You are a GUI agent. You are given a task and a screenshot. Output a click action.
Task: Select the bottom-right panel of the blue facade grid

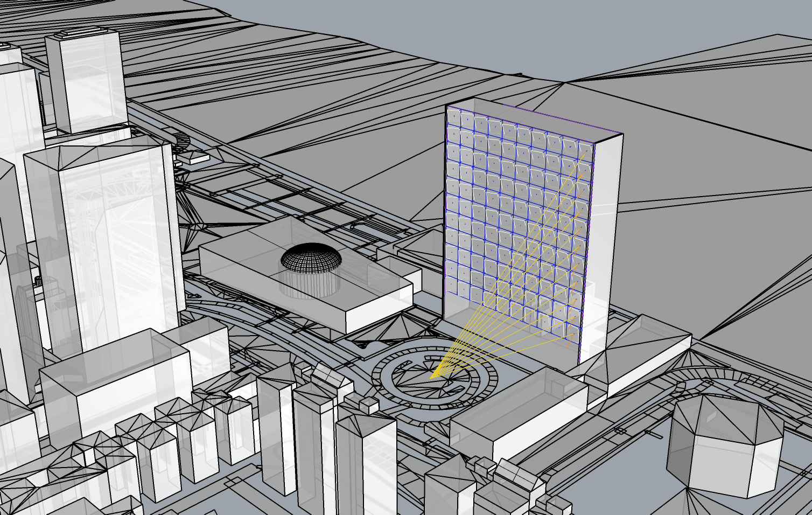[x=571, y=338]
